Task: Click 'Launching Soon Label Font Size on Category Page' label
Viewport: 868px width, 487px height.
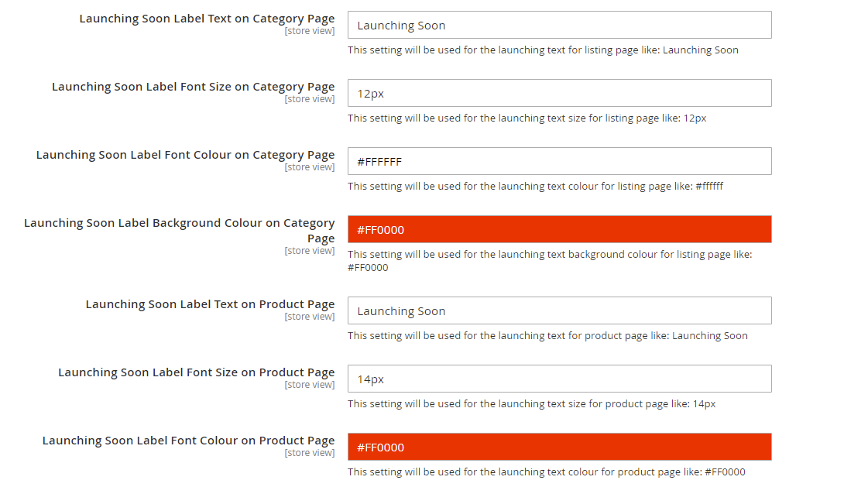Action: coord(193,87)
